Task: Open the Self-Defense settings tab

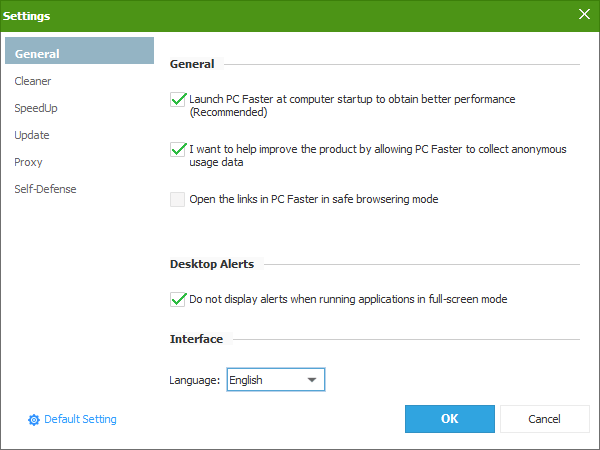Action: [45, 189]
